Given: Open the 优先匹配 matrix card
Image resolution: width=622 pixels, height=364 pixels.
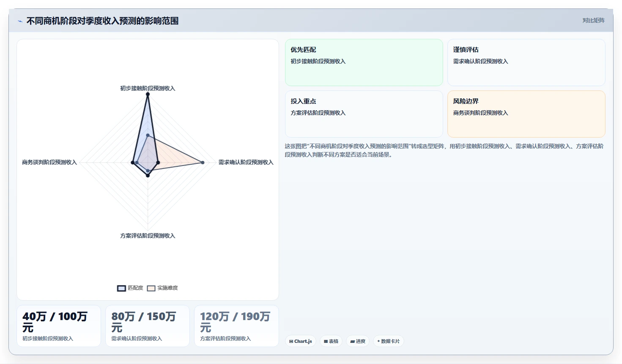Looking at the screenshot, I should [364, 62].
